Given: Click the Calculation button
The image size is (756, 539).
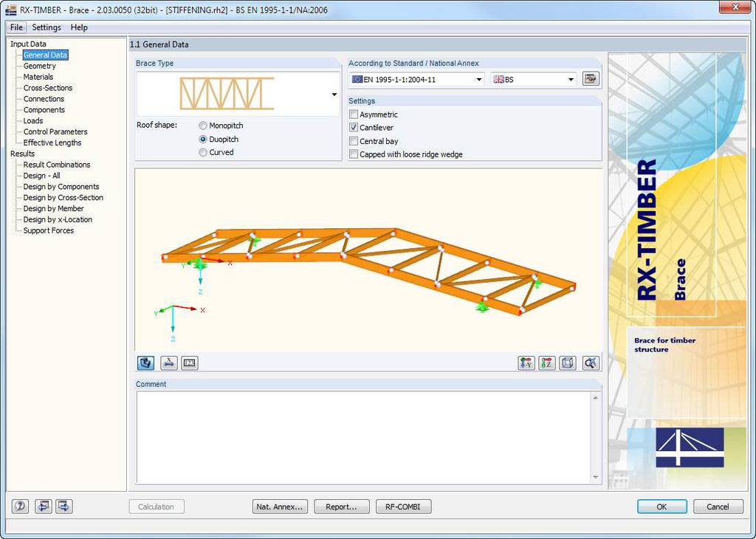Looking at the screenshot, I should (157, 507).
